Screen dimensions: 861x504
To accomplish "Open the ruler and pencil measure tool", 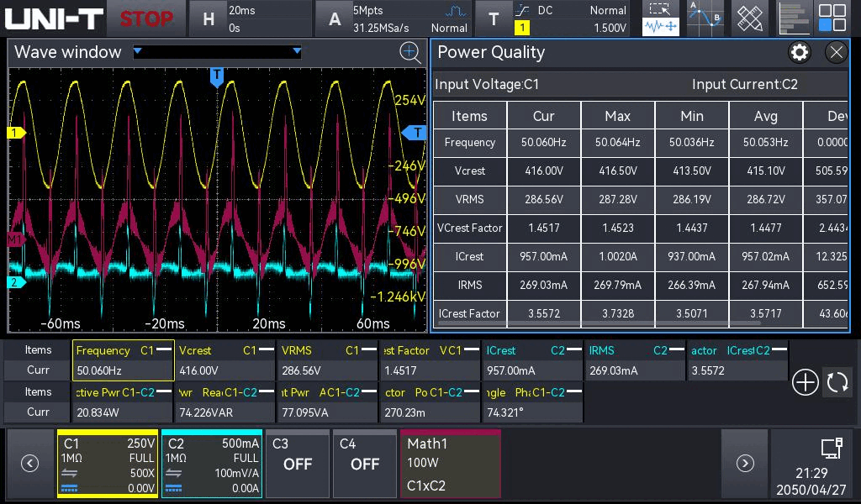I will 749,18.
